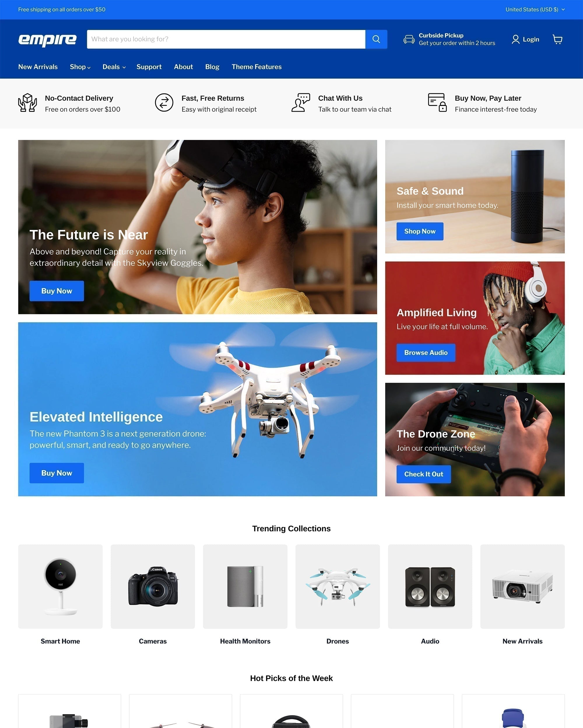
Task: Click Buy Now for Skyview Goggles
Action: [x=57, y=290]
